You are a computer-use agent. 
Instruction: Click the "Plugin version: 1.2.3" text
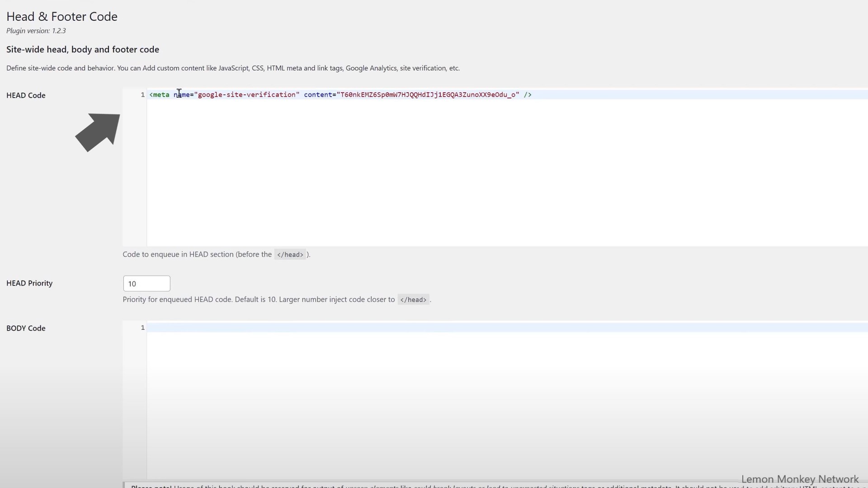pyautogui.click(x=36, y=31)
